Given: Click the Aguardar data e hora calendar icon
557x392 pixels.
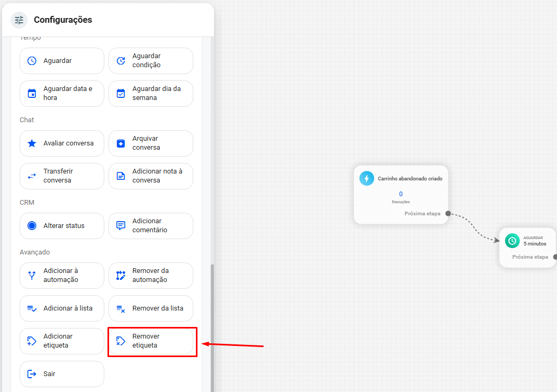Looking at the screenshot, I should coord(32,94).
